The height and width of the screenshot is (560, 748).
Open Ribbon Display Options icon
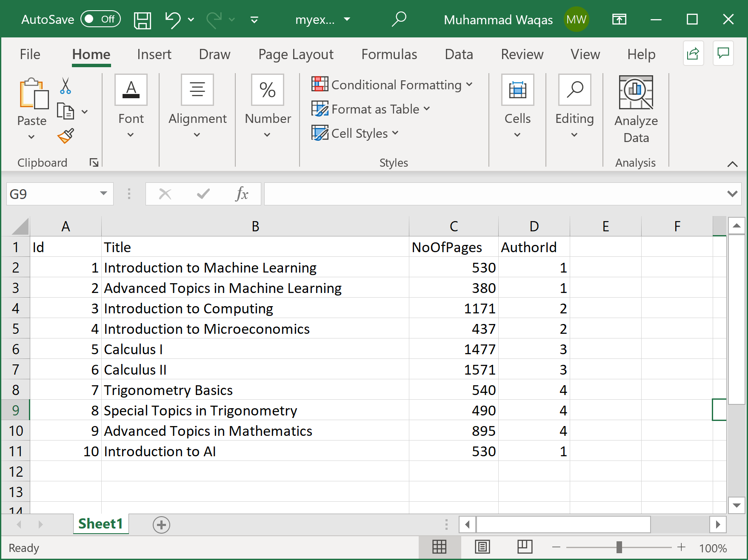point(619,19)
